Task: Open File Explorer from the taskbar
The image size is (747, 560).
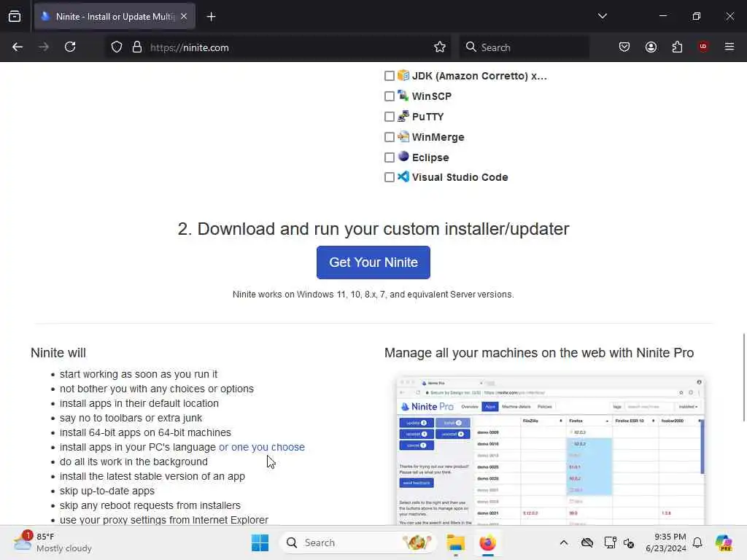Action: pos(455,542)
